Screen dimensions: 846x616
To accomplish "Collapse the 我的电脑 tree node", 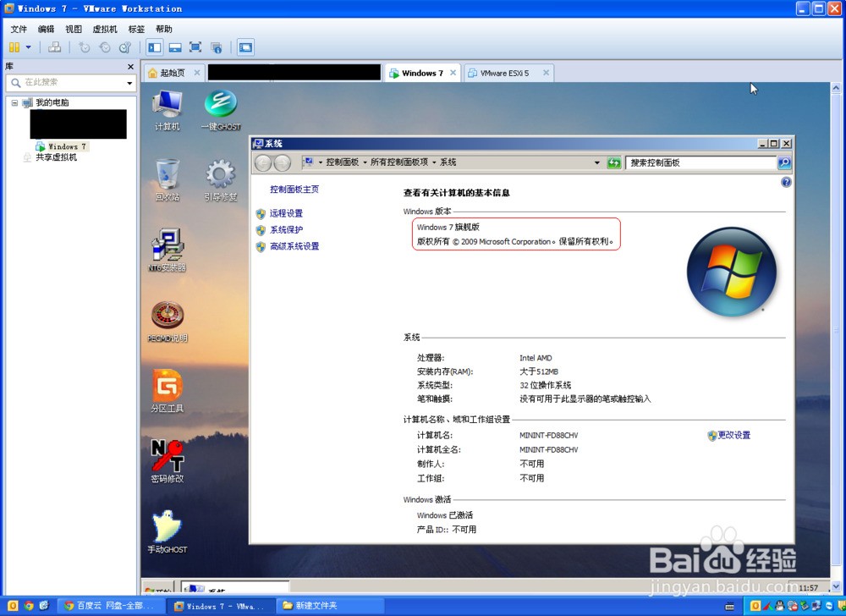I will point(14,102).
